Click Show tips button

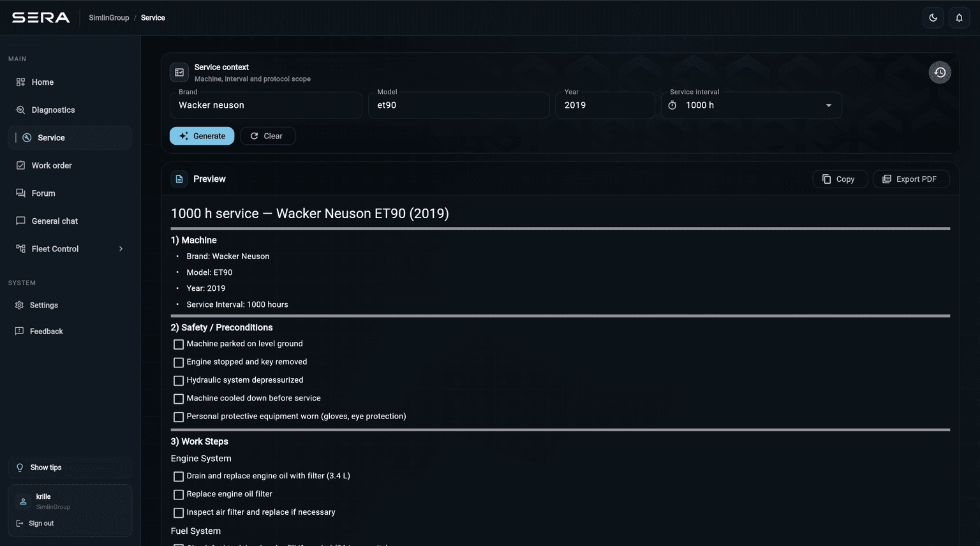70,468
